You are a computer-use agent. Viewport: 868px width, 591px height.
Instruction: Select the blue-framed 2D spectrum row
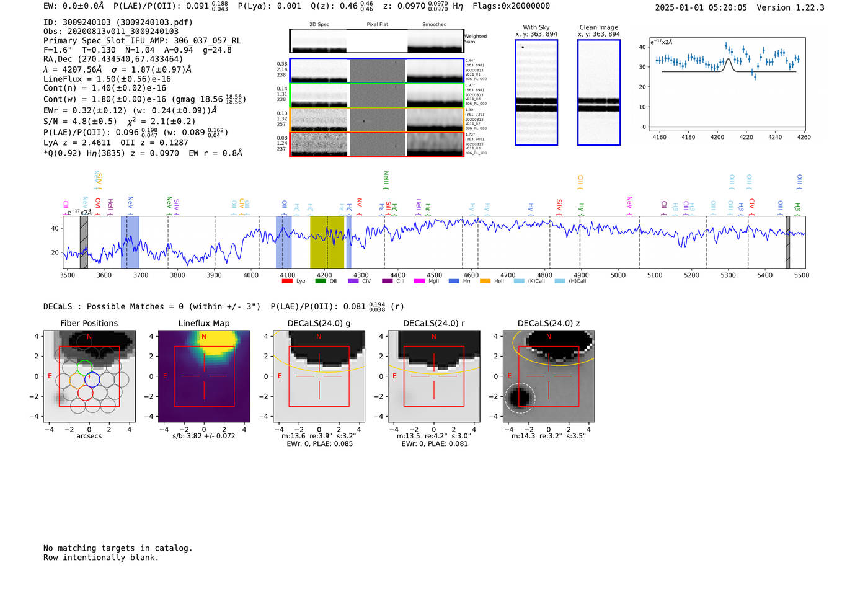coord(376,71)
